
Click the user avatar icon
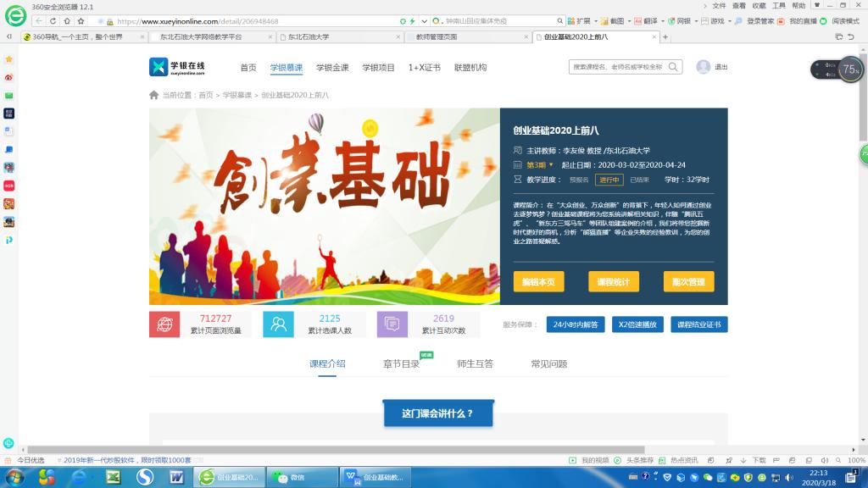coord(703,67)
